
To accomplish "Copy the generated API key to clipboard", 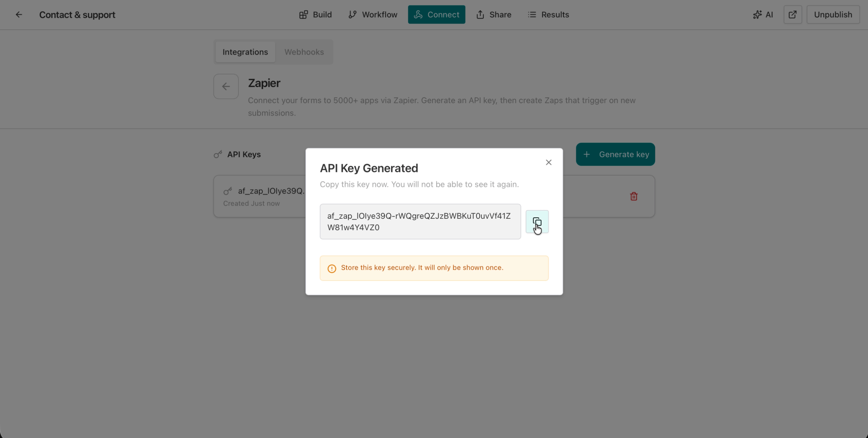I will 537,222.
